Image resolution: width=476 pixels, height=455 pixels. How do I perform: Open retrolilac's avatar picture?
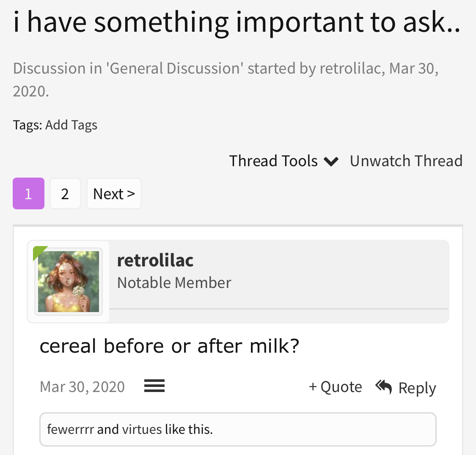68,281
